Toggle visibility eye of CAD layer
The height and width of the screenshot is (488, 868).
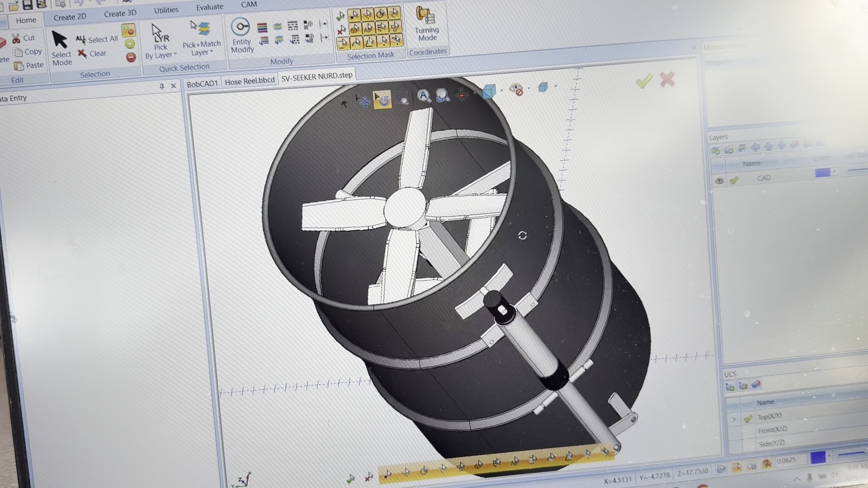[719, 181]
